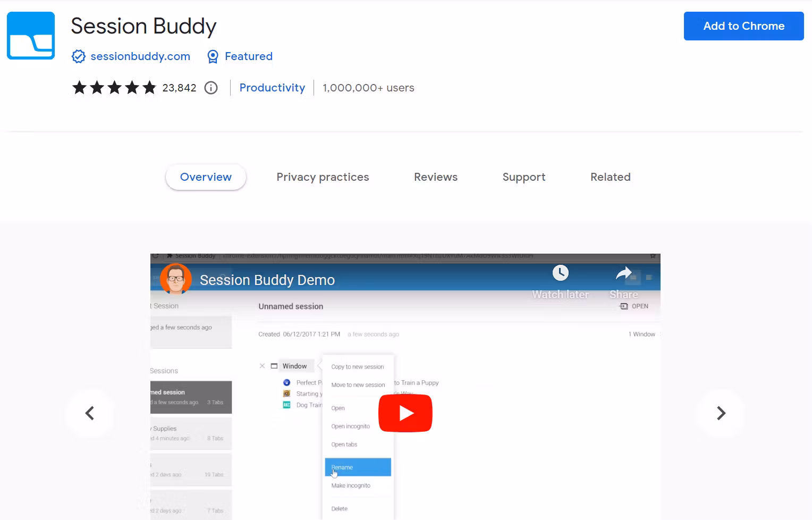Open the Productivity category link

point(272,88)
